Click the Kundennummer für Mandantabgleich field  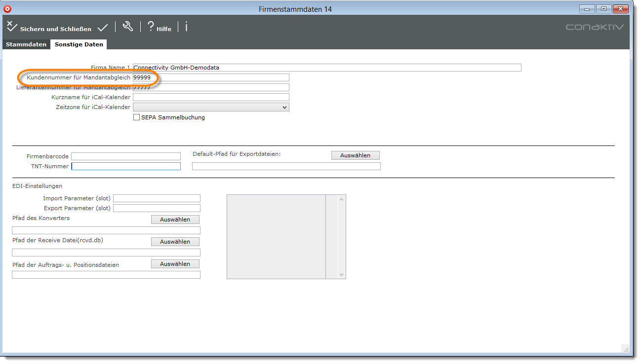pyautogui.click(x=211, y=77)
